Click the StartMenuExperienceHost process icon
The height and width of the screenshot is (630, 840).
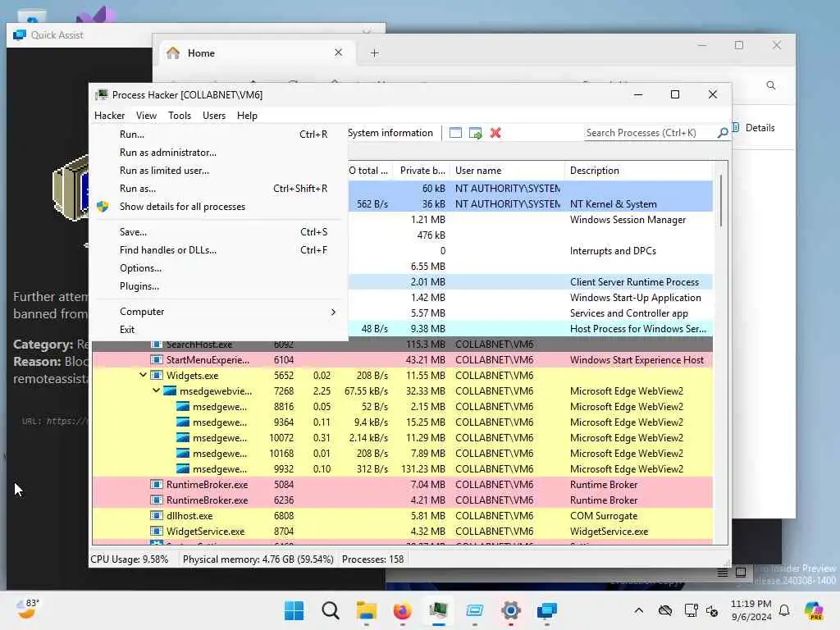coord(156,360)
